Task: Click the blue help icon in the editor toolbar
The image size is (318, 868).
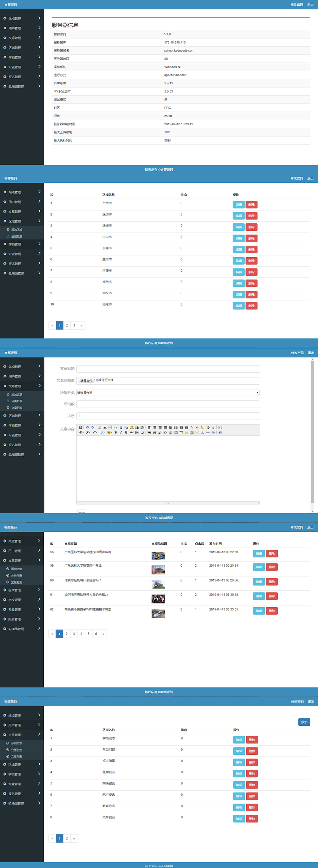Action: [220, 432]
